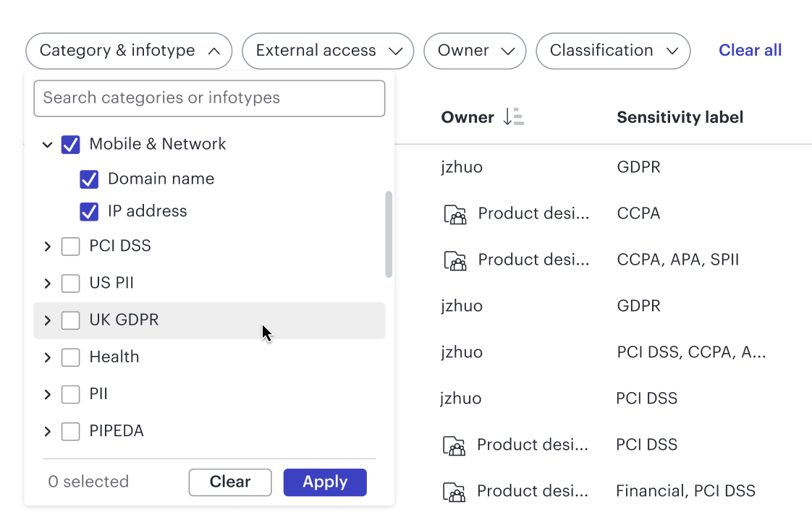Check the PIPEDA checkbox

click(70, 431)
